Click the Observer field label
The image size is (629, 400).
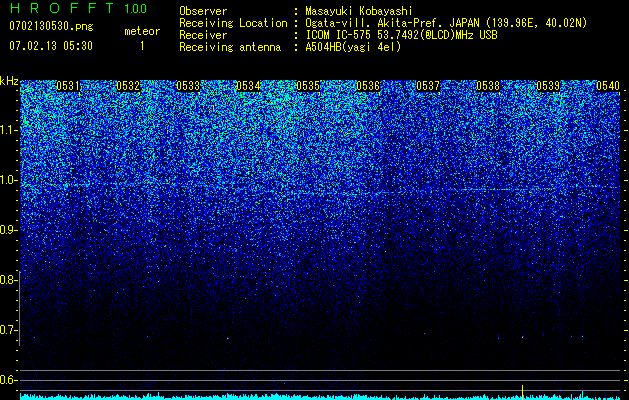(x=203, y=11)
